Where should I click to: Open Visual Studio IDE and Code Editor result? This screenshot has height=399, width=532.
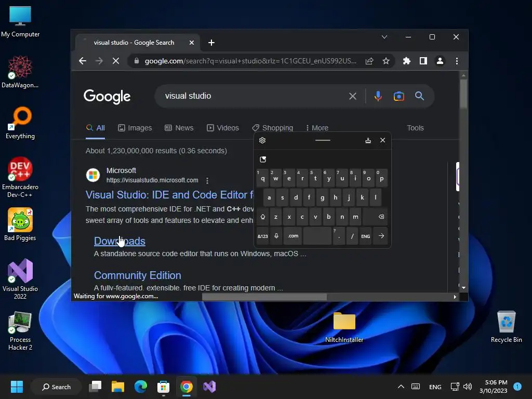[169, 195]
